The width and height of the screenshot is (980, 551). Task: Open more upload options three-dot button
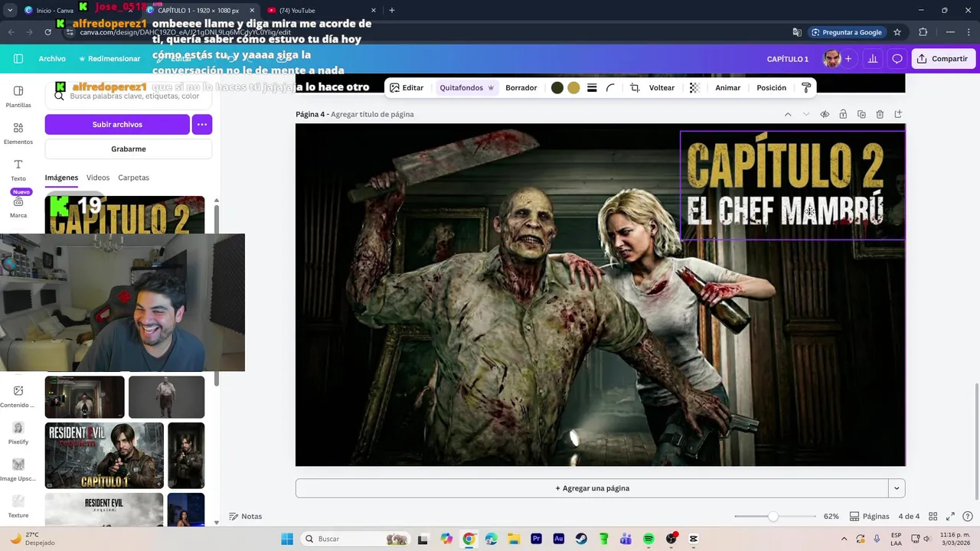[202, 124]
